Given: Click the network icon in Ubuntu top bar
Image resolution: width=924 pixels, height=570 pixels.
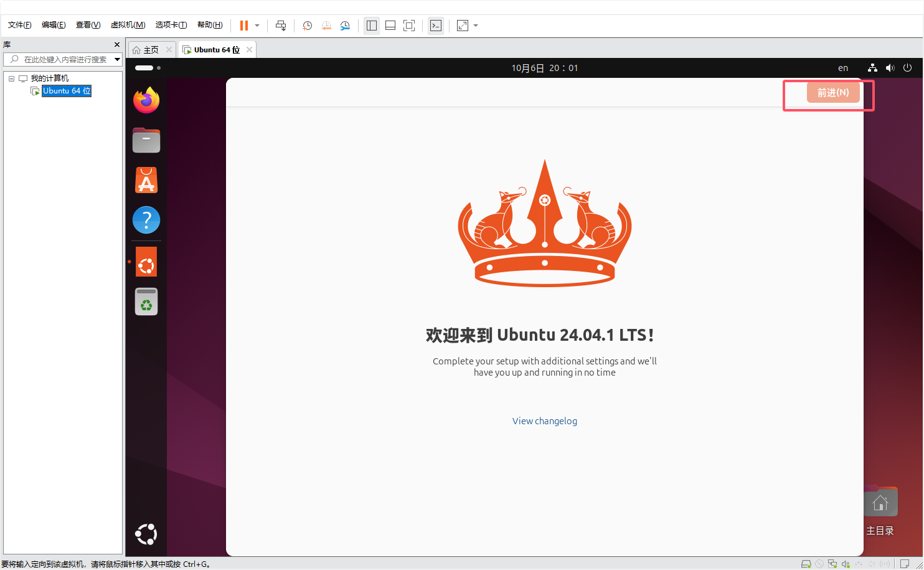Looking at the screenshot, I should pos(872,68).
